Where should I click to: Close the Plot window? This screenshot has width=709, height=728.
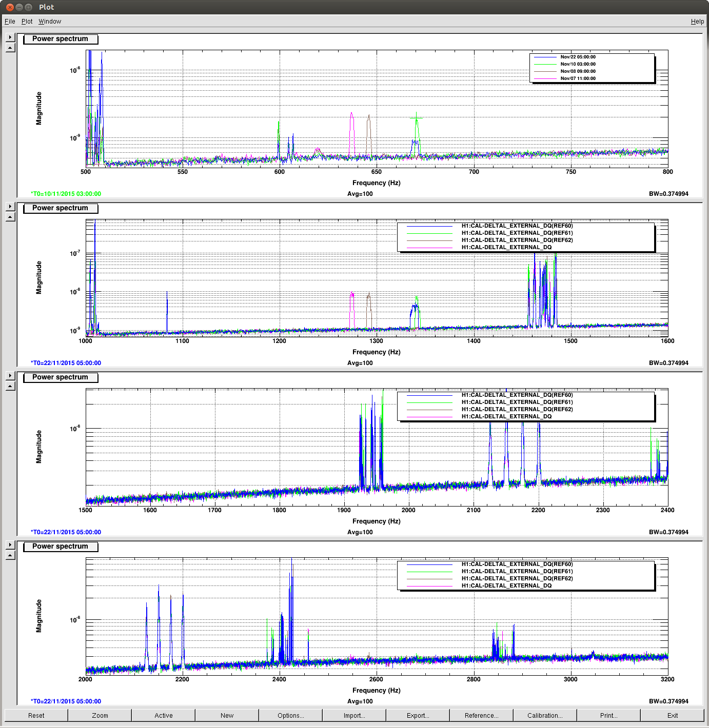pyautogui.click(x=10, y=7)
